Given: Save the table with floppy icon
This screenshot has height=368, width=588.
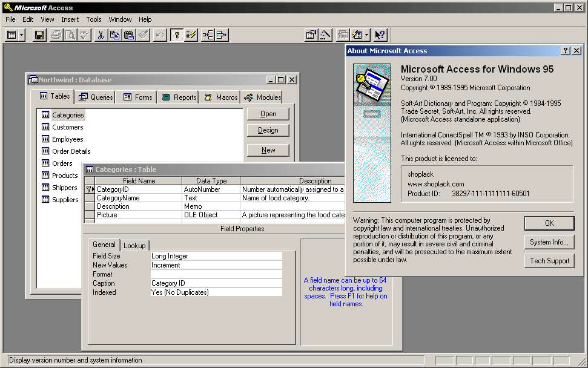Looking at the screenshot, I should (x=39, y=35).
